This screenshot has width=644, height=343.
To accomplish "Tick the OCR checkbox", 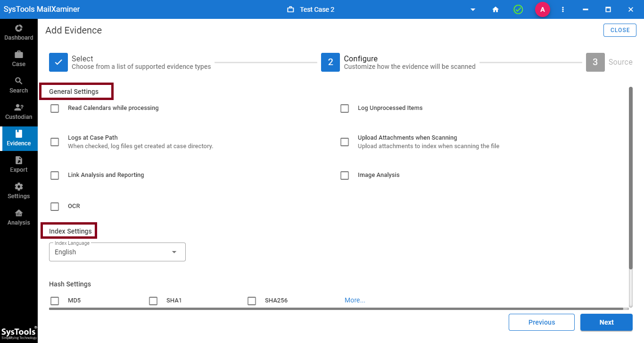I will pos(55,207).
